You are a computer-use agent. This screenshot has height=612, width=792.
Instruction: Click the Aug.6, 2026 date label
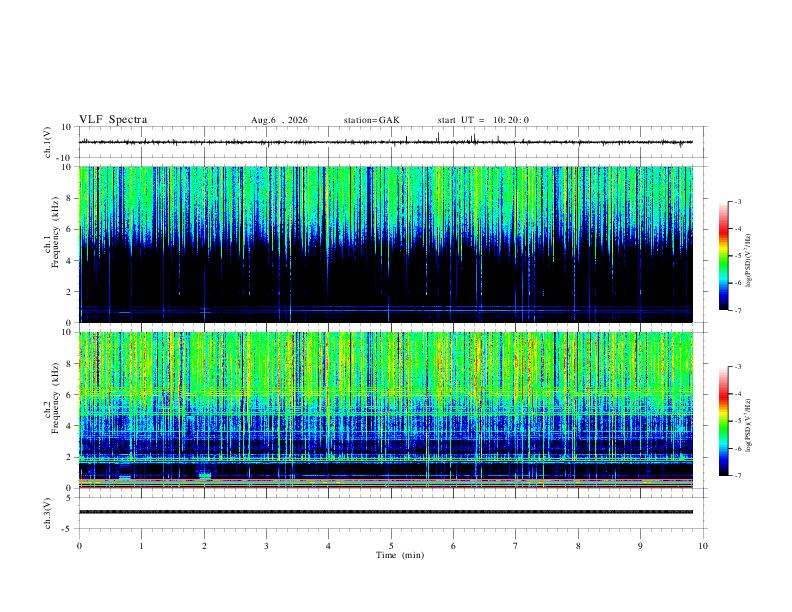279,120
